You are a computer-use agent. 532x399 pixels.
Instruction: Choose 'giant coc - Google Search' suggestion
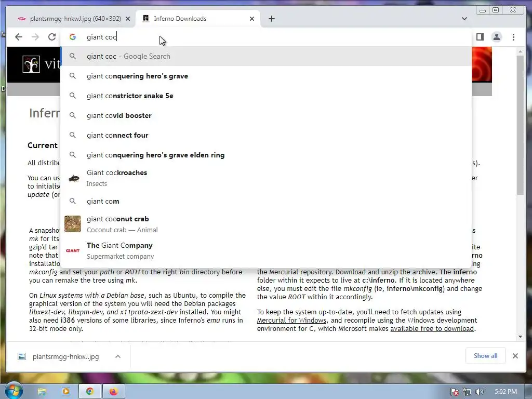click(266, 56)
